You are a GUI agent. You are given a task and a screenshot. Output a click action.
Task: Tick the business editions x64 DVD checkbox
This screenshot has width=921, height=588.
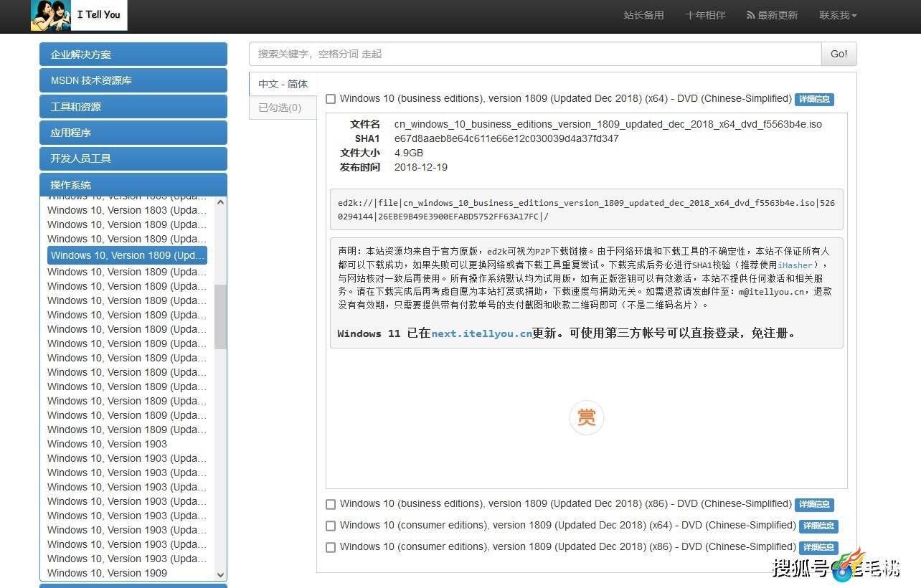331,99
